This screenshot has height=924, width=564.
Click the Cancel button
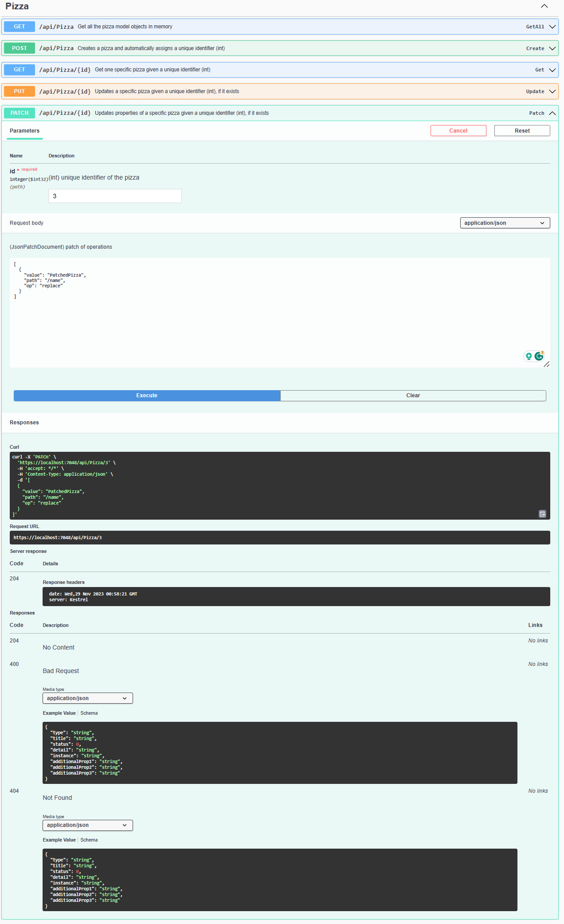pyautogui.click(x=458, y=131)
